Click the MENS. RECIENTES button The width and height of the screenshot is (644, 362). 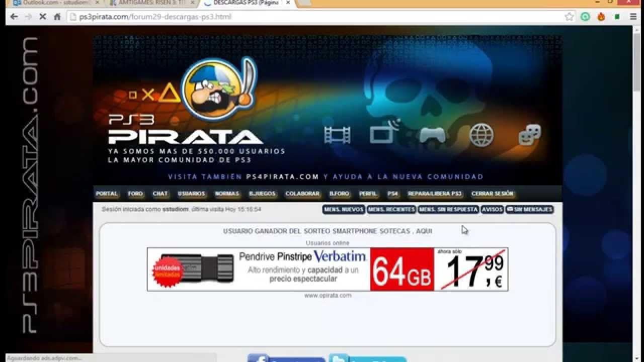[x=391, y=210]
